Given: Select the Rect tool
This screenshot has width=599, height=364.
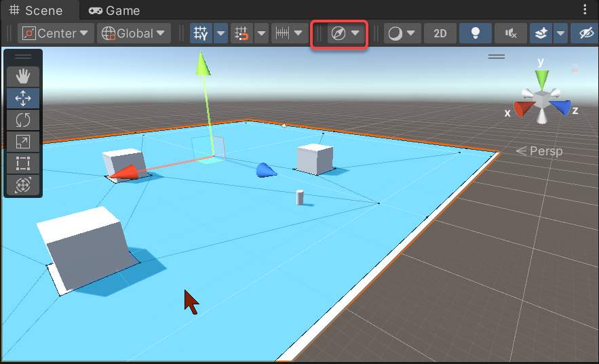Looking at the screenshot, I should coord(23,163).
